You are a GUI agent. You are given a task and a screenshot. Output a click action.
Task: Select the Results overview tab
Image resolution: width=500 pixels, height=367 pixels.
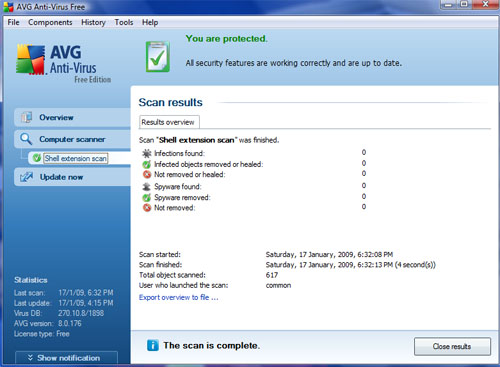pos(169,122)
